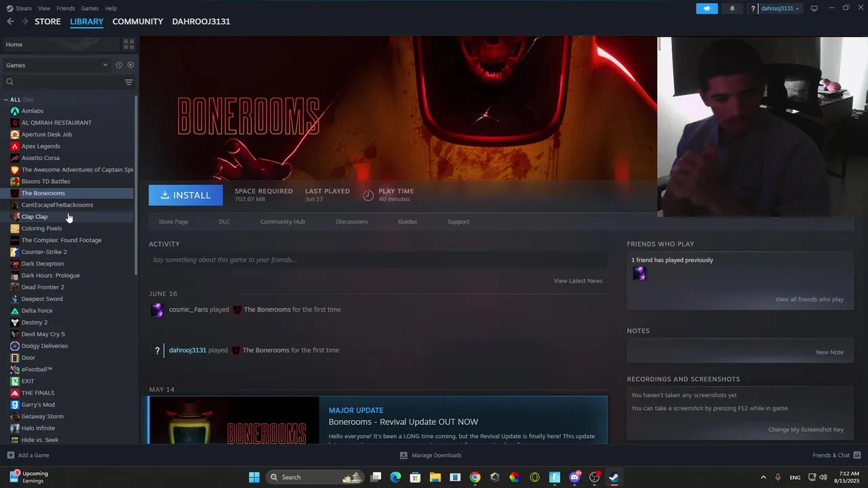Click Add a Game
This screenshot has height=488, width=868.
[28, 455]
